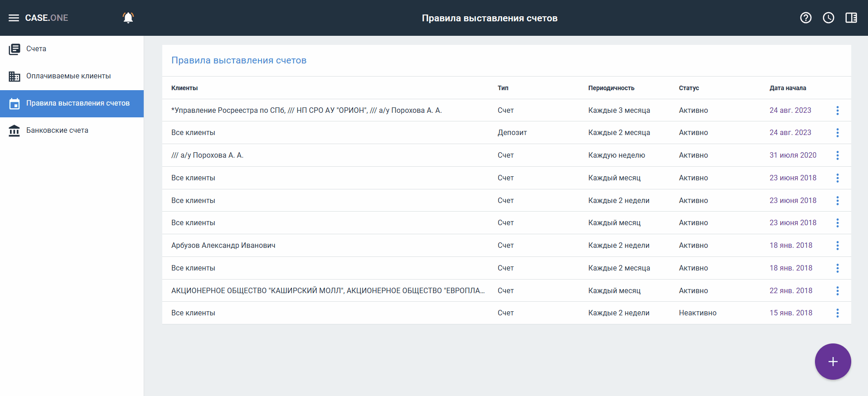Open three-dot menu for Арбузов Александр Иванович
Image resolution: width=868 pixels, height=396 pixels.
pos(837,246)
